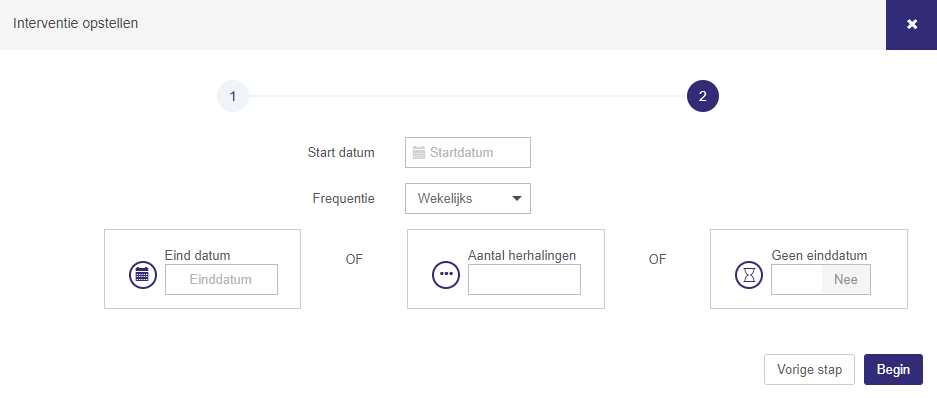The height and width of the screenshot is (398, 937).
Task: Click the Vorige stap button
Action: pyautogui.click(x=809, y=369)
